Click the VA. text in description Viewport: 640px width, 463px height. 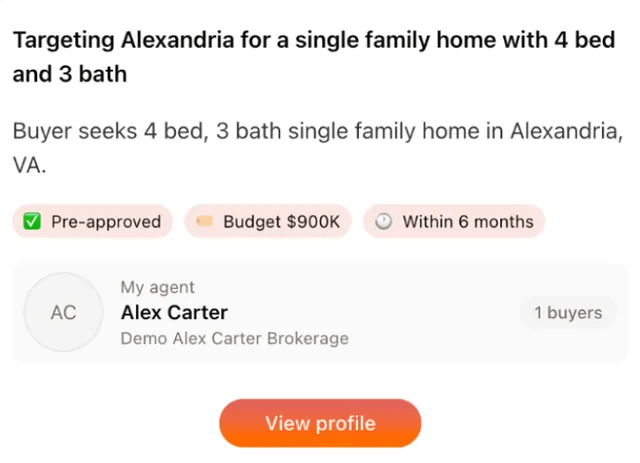29,166
